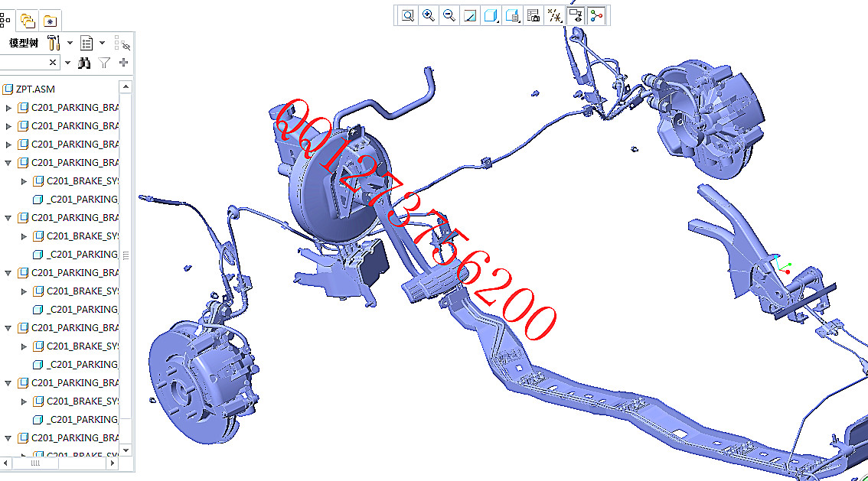Image resolution: width=868 pixels, height=481 pixels.
Task: Open the dropdown arrow beside the tools icon
Action: (x=70, y=43)
